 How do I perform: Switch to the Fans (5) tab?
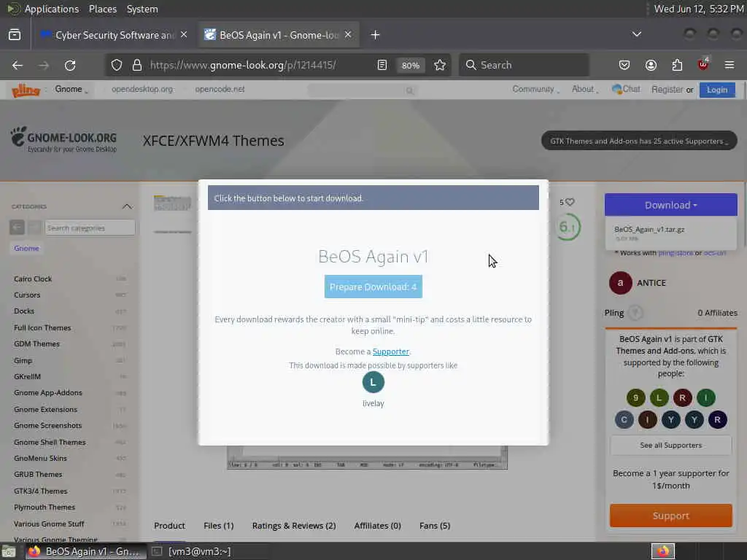pyautogui.click(x=435, y=526)
